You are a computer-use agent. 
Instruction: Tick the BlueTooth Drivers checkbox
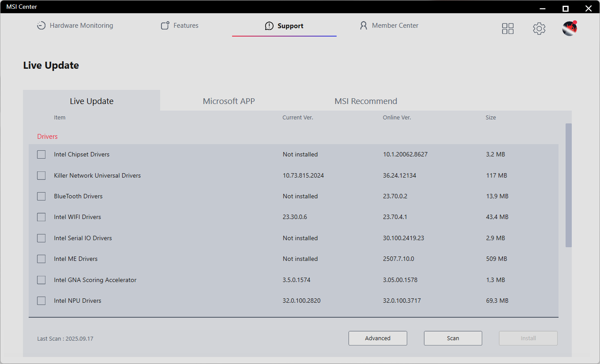coord(41,196)
